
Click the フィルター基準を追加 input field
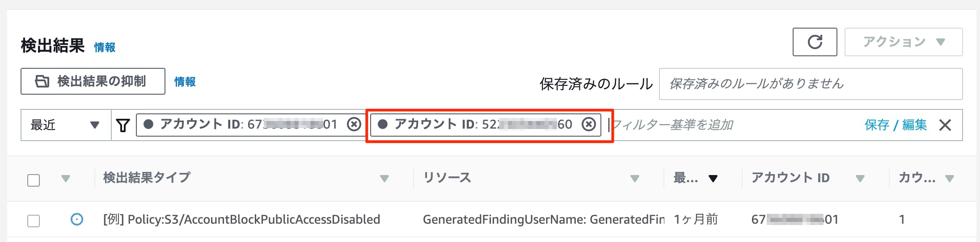pyautogui.click(x=733, y=125)
